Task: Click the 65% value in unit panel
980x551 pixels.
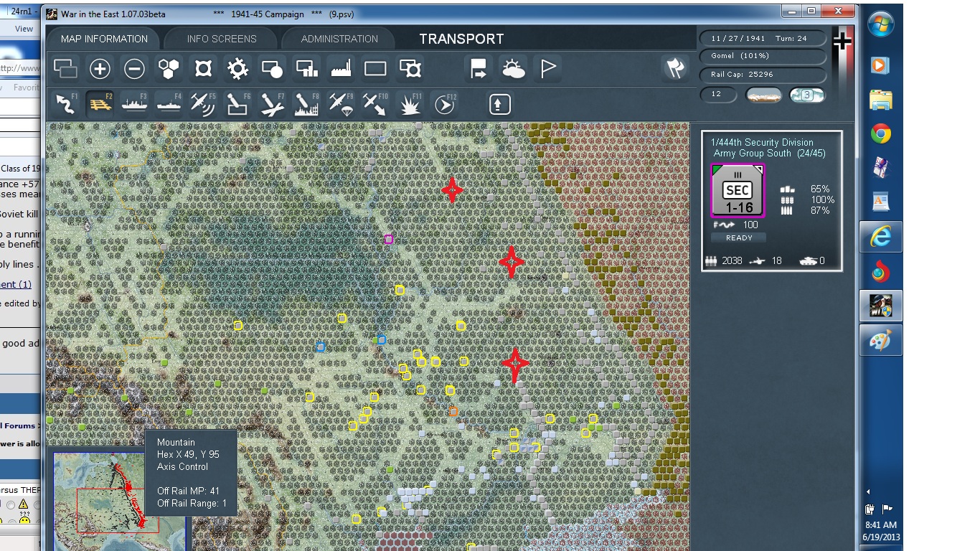Action: tap(820, 189)
